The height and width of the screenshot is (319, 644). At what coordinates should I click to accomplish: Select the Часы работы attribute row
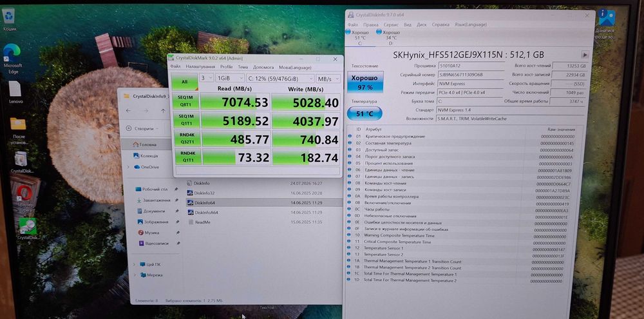pyautogui.click(x=462, y=209)
